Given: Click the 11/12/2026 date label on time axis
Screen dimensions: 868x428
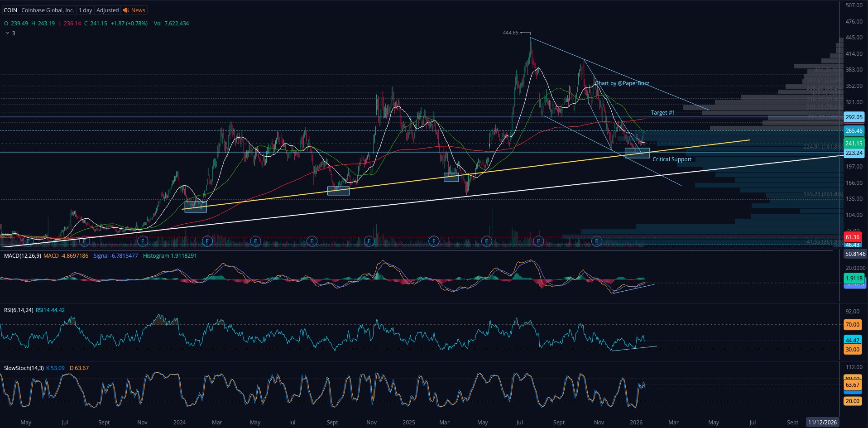Looking at the screenshot, I should (822, 422).
